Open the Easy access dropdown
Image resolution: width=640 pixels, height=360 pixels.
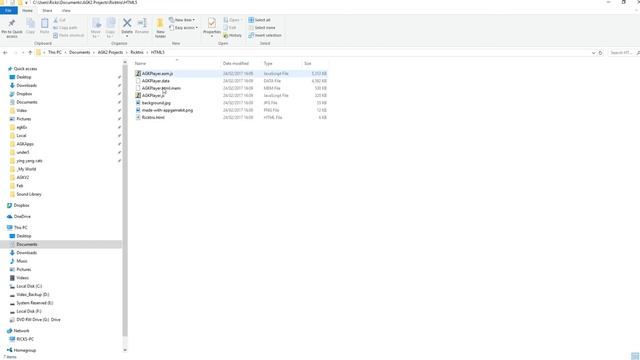point(183,28)
